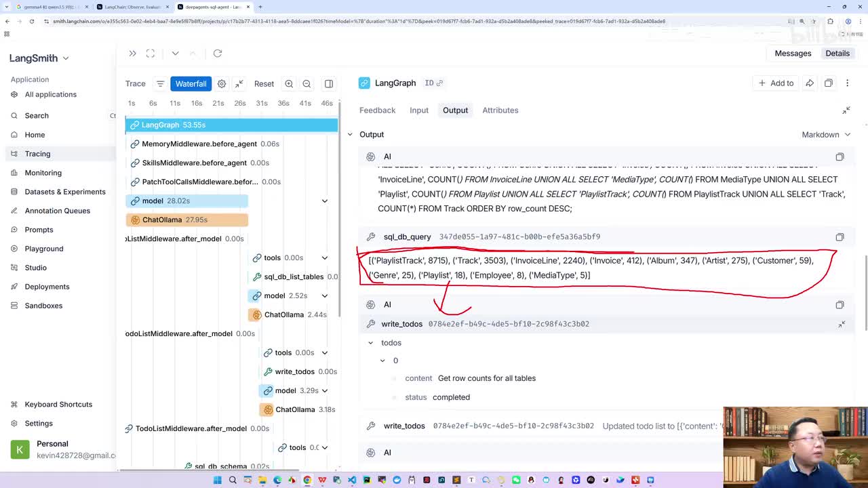This screenshot has width=868, height=488.
Task: Open Datasets & Experiments
Action: click(65, 192)
